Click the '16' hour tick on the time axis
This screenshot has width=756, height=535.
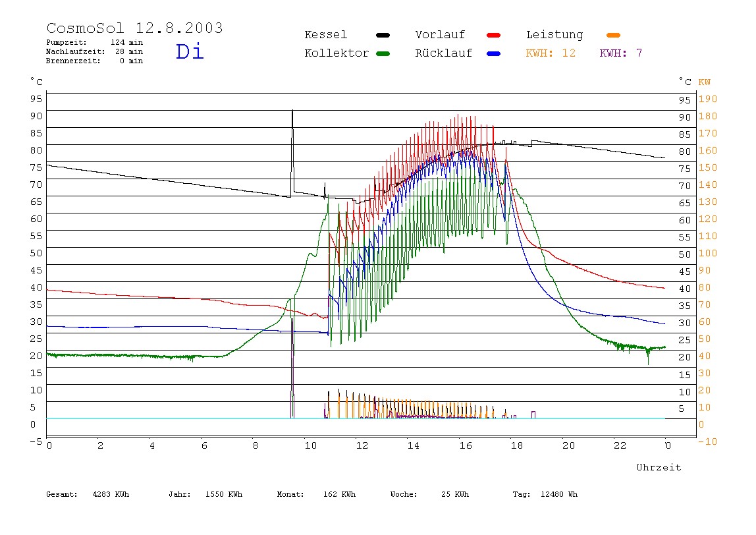(466, 445)
